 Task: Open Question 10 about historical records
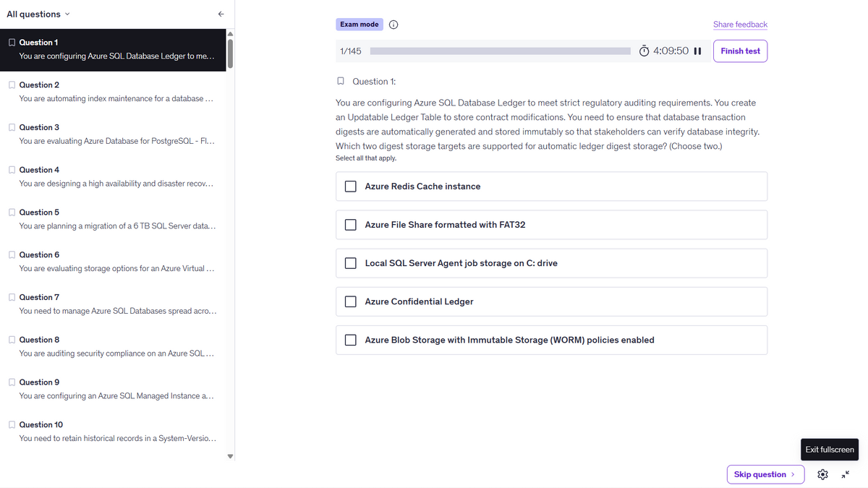click(x=113, y=432)
